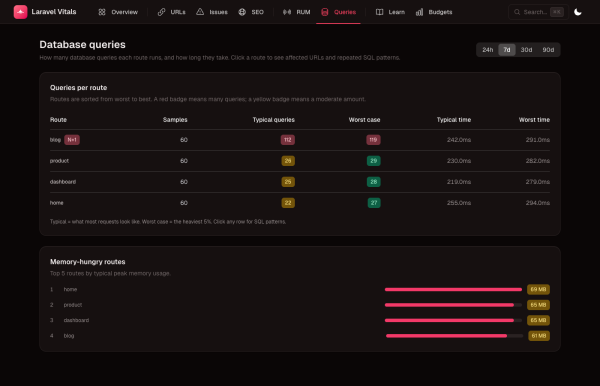
Task: Click home in Memory-hungry routes list
Action: [70, 290]
